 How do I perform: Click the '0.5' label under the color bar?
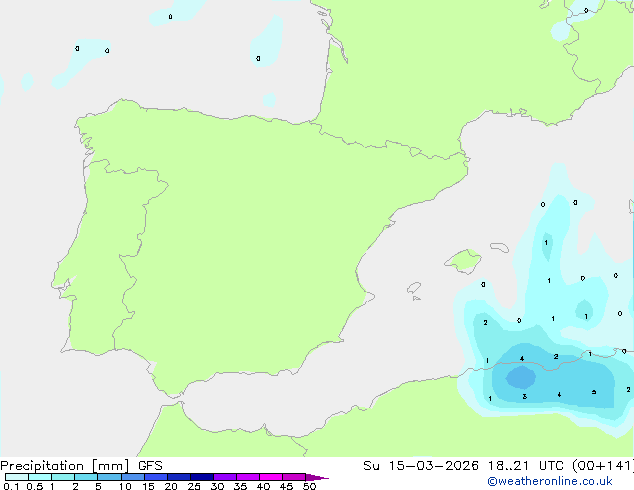click(x=35, y=486)
